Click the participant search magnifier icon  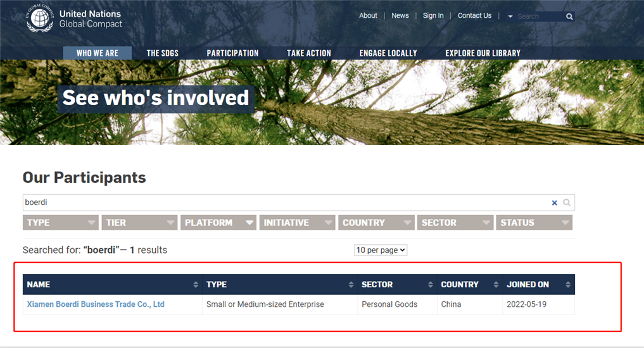click(567, 202)
